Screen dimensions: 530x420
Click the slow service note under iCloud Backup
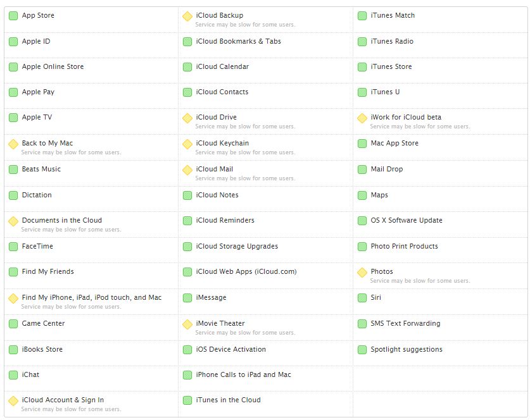click(245, 25)
